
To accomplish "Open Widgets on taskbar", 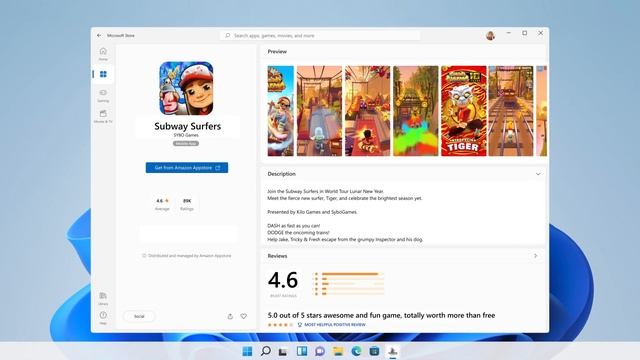I will (302, 351).
